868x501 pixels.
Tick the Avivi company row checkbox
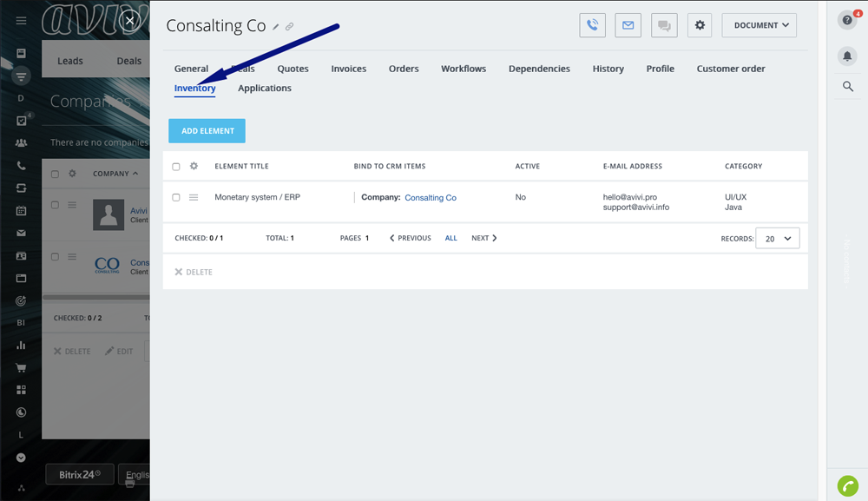55,205
